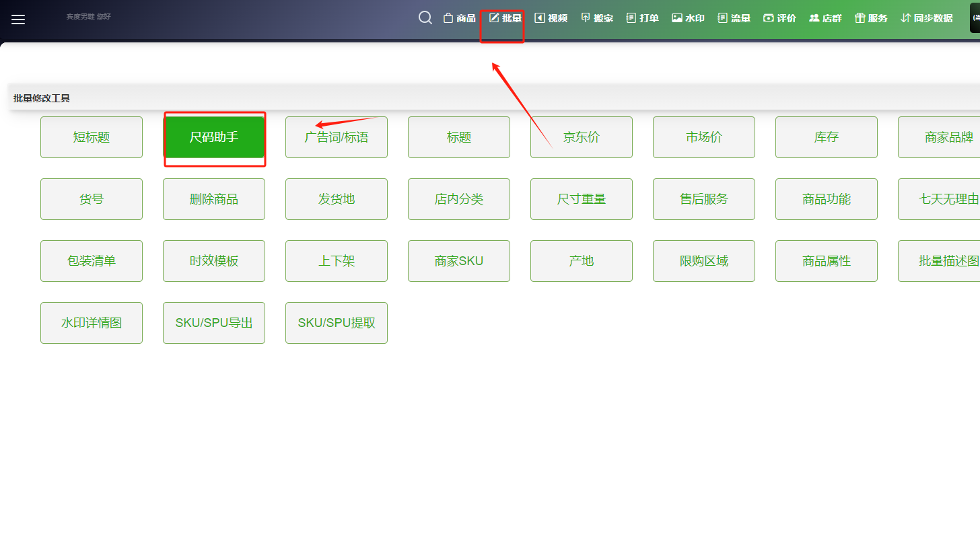Go to 视频 in the navigation bar
The image size is (980, 551).
click(551, 18)
